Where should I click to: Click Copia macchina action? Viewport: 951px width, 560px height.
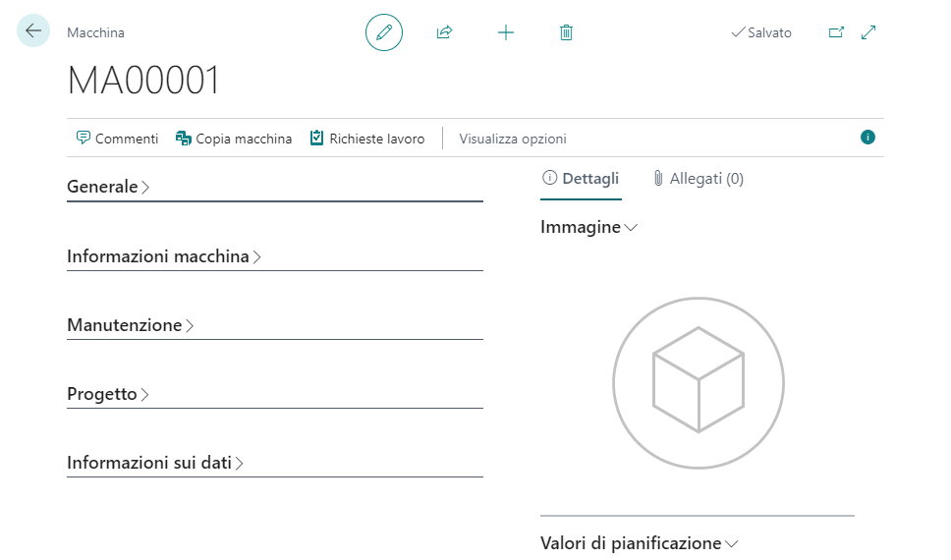234,139
